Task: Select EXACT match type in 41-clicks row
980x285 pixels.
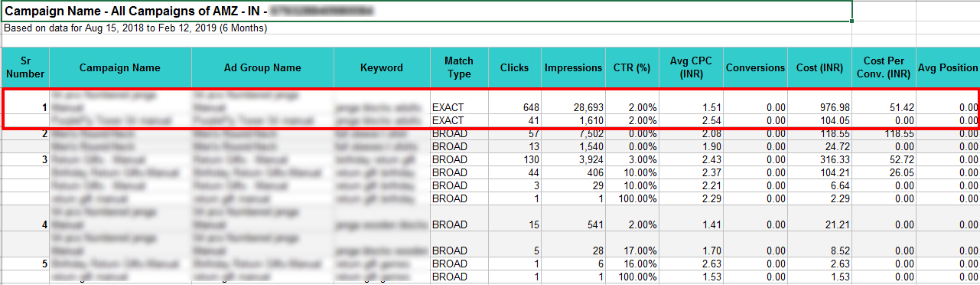Action: (x=448, y=121)
